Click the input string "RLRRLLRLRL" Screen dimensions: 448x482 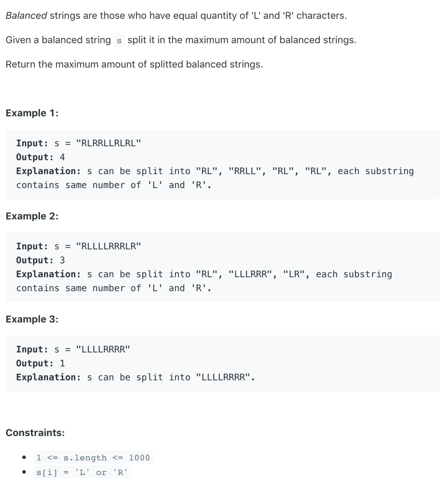[x=109, y=143]
